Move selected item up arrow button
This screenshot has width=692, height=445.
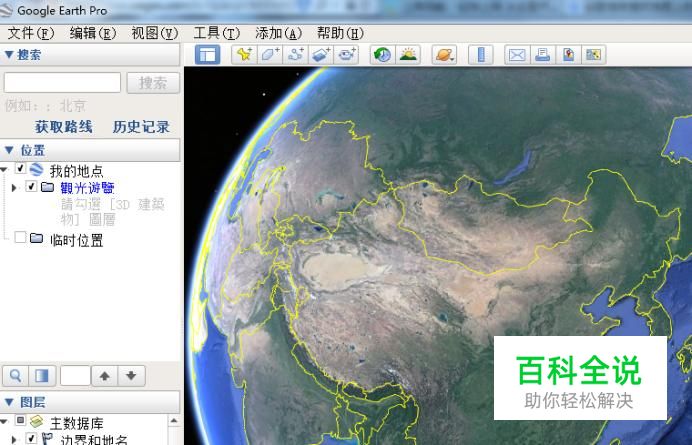pyautogui.click(x=105, y=376)
